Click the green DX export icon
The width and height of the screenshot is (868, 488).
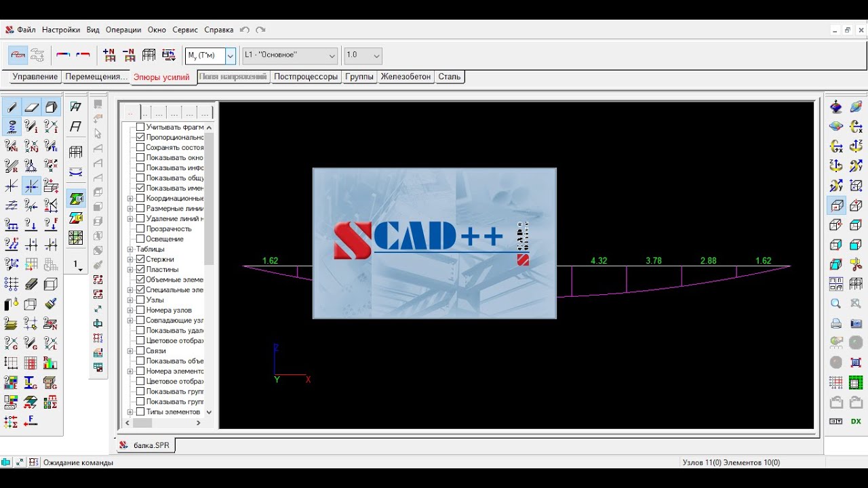(x=856, y=422)
